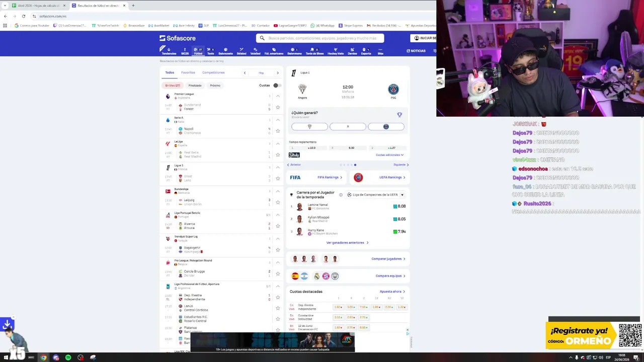Open the Hoy date picker
Viewport: 644px width, 362px height.
click(261, 73)
